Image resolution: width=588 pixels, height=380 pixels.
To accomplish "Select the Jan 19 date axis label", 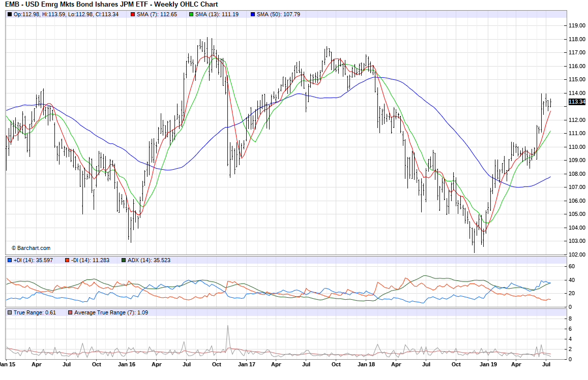I will tap(488, 364).
